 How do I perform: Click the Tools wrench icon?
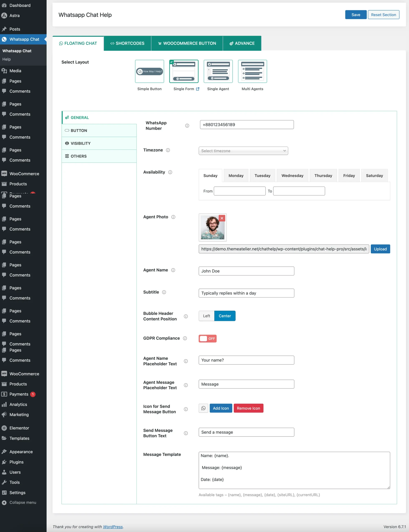[x=4, y=482]
